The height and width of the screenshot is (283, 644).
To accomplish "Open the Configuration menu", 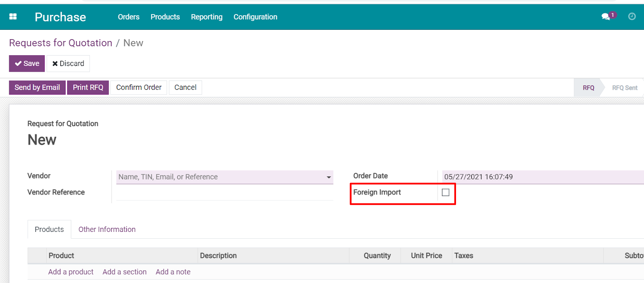I will click(x=255, y=17).
